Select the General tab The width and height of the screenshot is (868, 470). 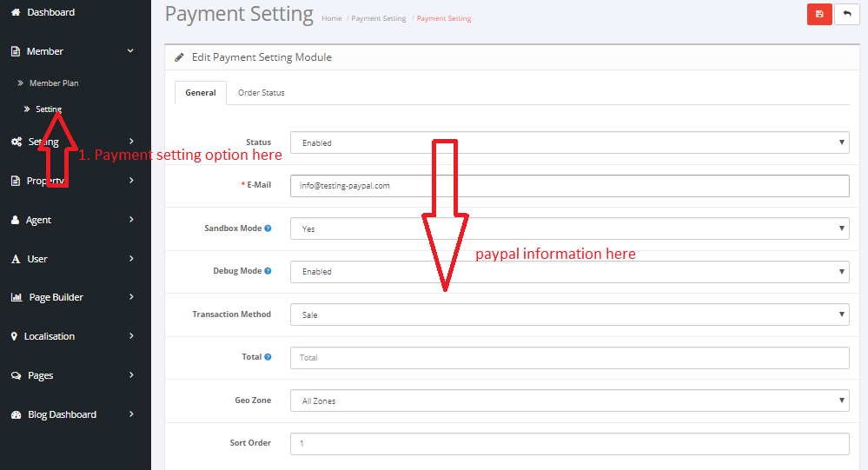click(x=201, y=93)
